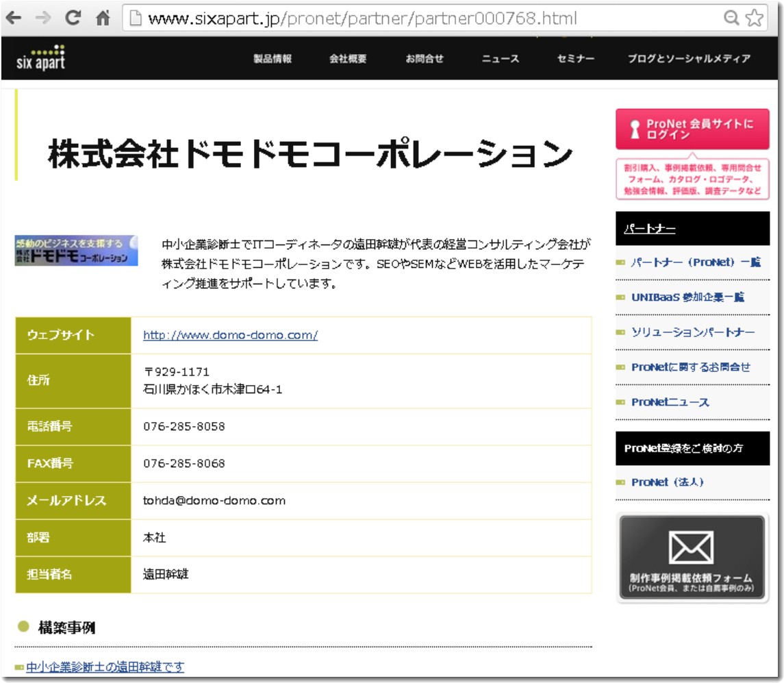784x683 pixels.
Task: Click the postal code 〒929-1171
Action: [x=177, y=372]
